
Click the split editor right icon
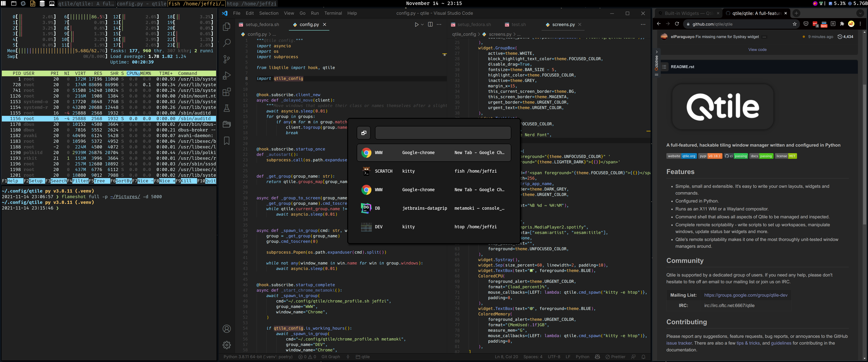(430, 24)
